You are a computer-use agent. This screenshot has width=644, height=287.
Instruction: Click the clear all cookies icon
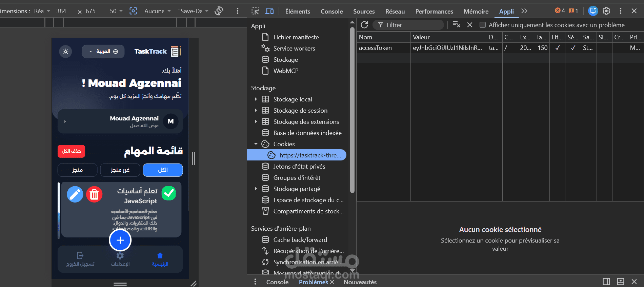click(456, 25)
